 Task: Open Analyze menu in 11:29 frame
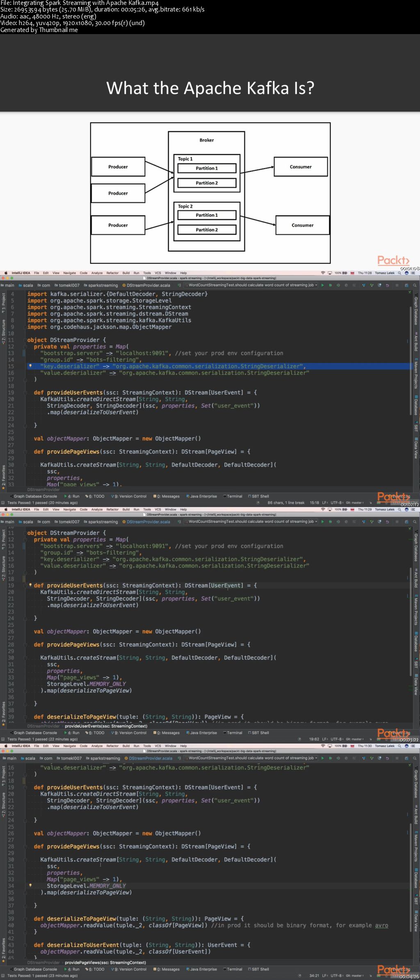coord(97,510)
